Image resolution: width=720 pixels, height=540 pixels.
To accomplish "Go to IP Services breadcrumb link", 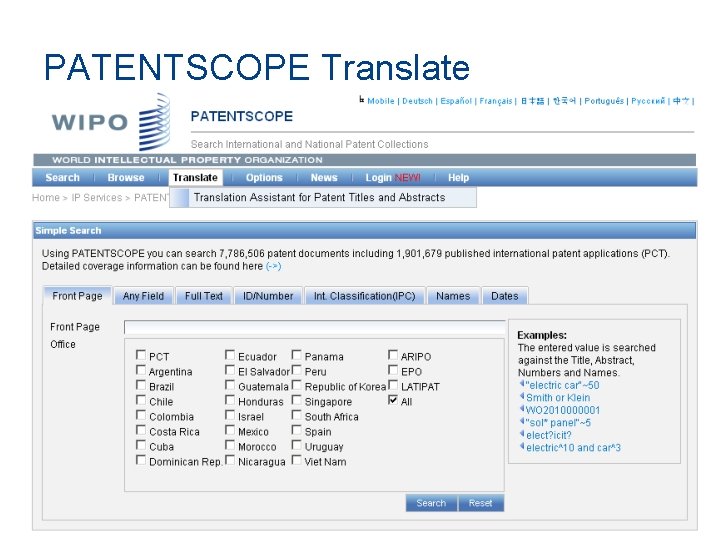I will click(97, 197).
